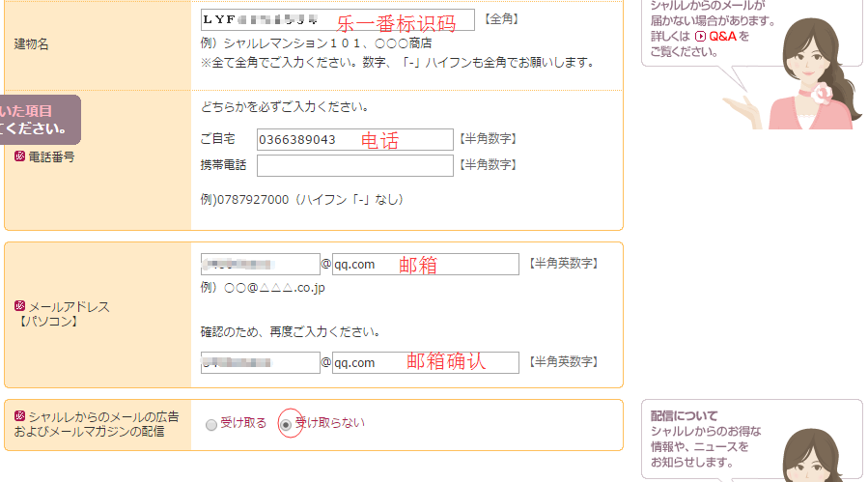Screen dimensions: 868x482
Task: Click the confirmation email domain field
Action: tap(425, 362)
